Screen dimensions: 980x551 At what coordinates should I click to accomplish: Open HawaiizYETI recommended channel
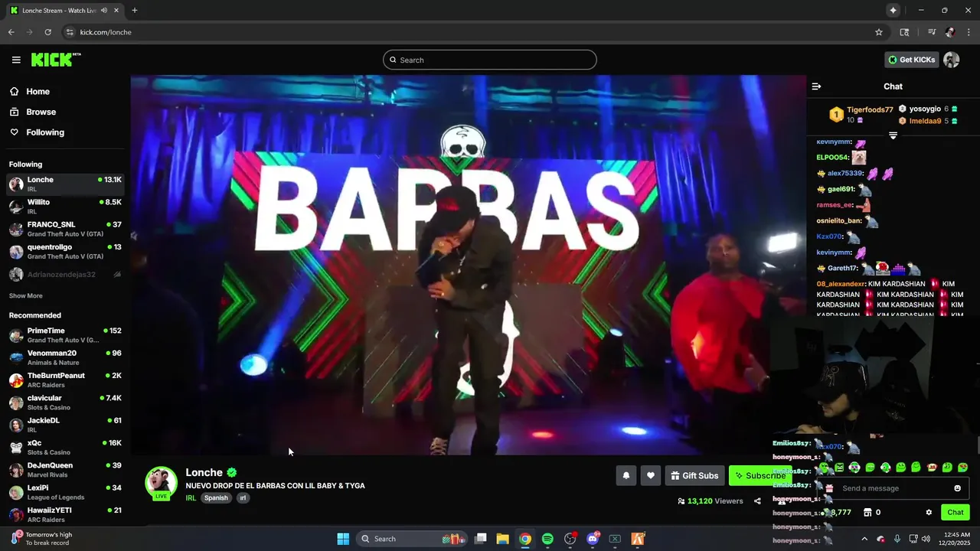65,514
